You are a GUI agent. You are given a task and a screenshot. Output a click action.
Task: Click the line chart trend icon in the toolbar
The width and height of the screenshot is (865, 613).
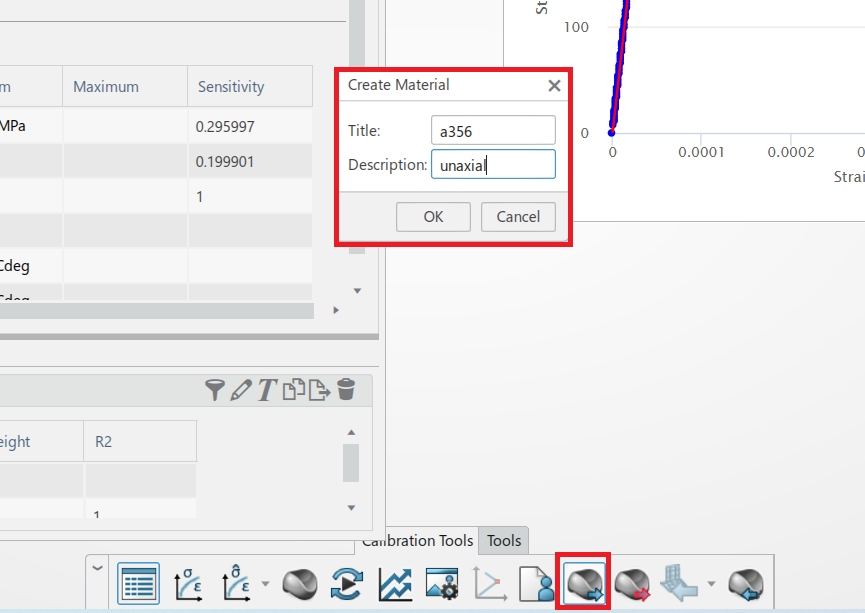(x=395, y=583)
